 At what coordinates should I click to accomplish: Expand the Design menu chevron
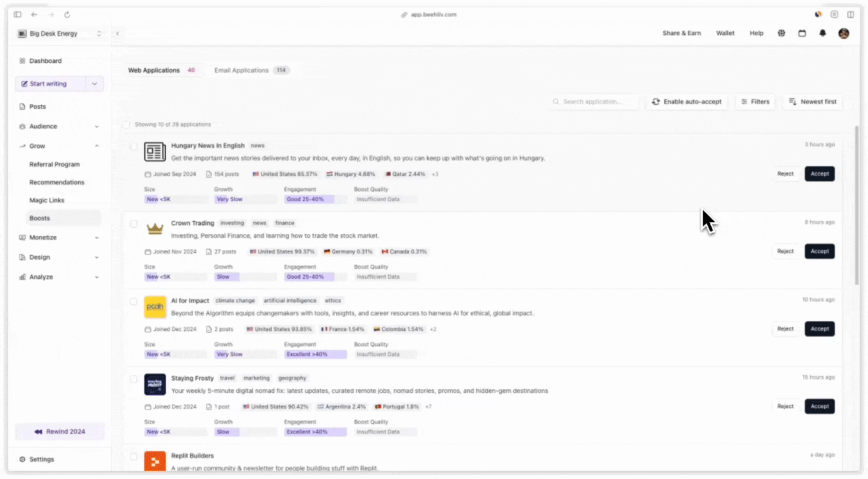[x=97, y=257]
